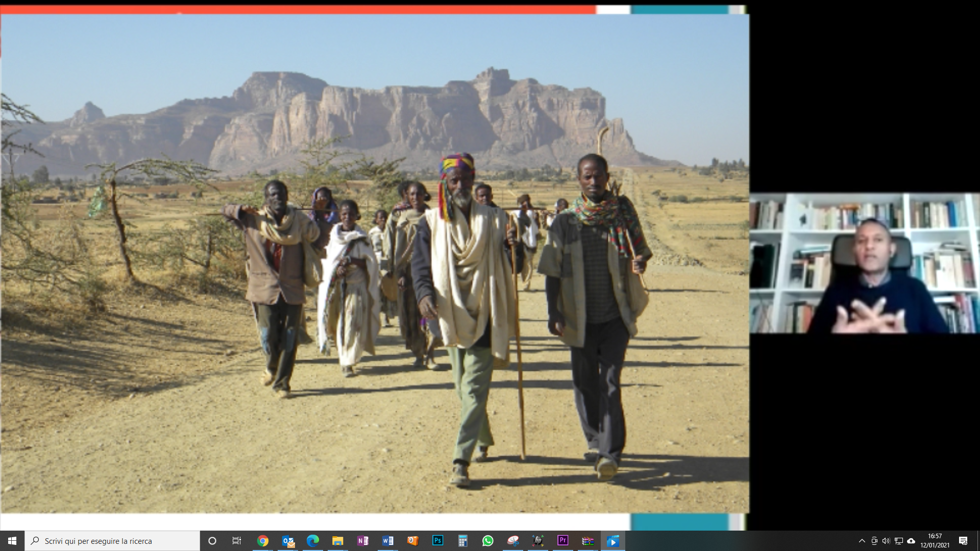
Task: Open Photoshop from the taskbar
Action: 438,541
